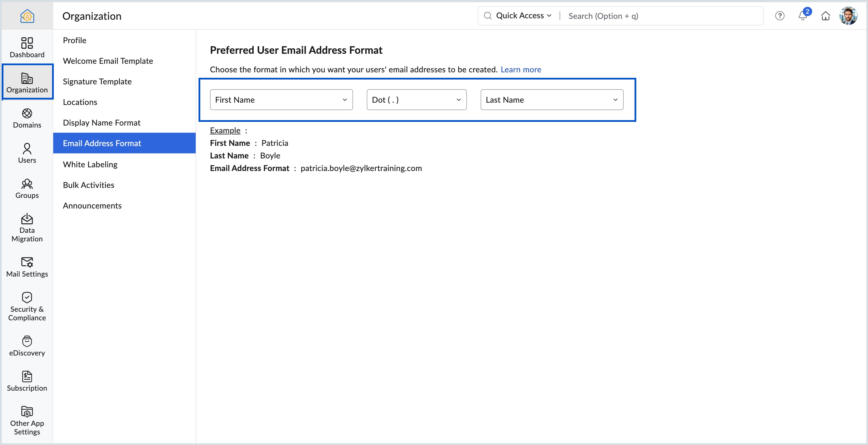Viewport: 868px width, 445px height.
Task: Open the Domains section icon
Action: tap(27, 114)
